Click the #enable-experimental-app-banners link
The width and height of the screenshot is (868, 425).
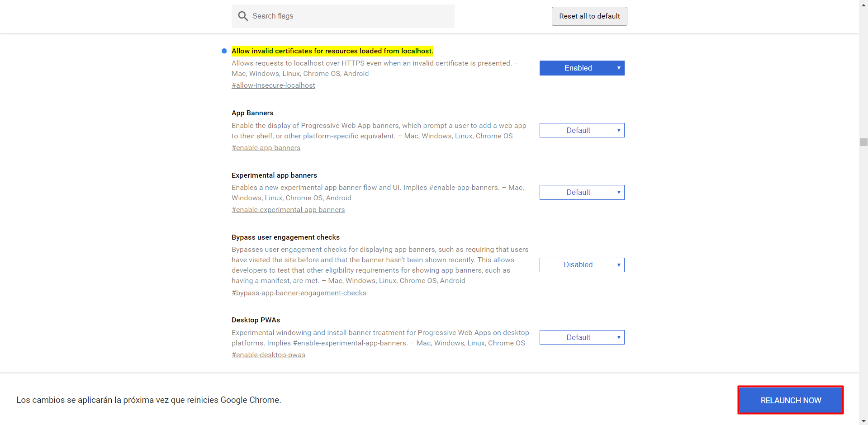tap(288, 210)
